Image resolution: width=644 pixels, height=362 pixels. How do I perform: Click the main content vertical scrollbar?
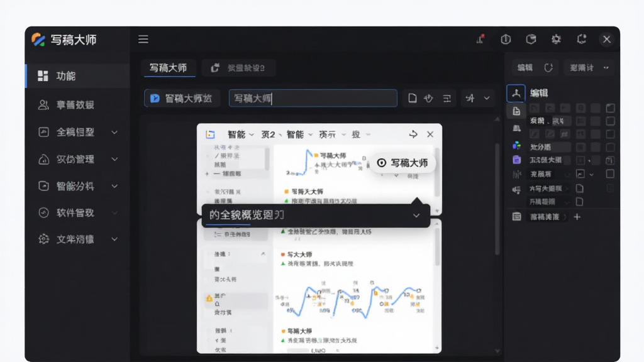point(497,199)
